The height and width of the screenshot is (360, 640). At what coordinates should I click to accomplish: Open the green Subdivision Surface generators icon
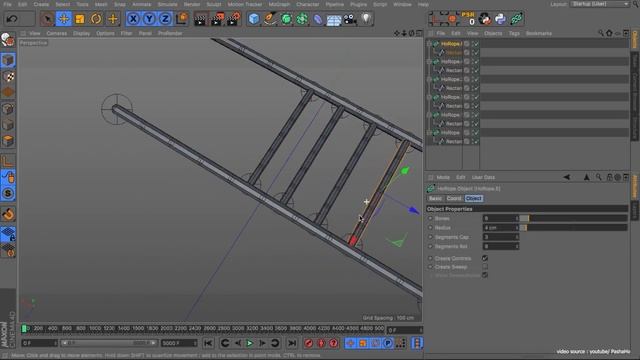coord(286,19)
